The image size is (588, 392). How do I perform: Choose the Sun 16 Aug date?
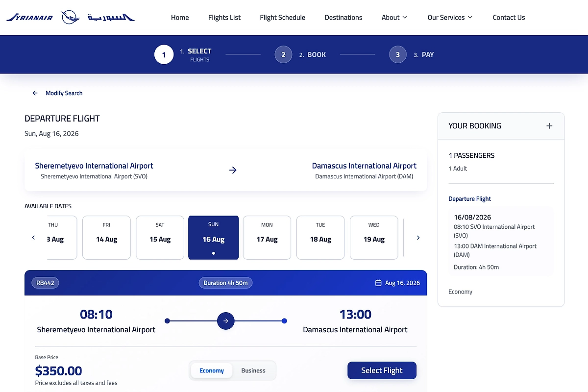click(214, 238)
